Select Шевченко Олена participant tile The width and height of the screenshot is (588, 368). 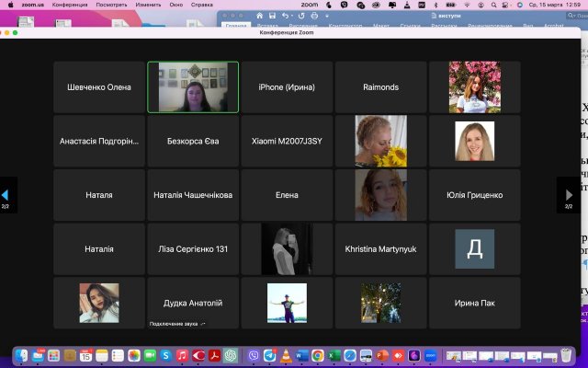tap(99, 87)
